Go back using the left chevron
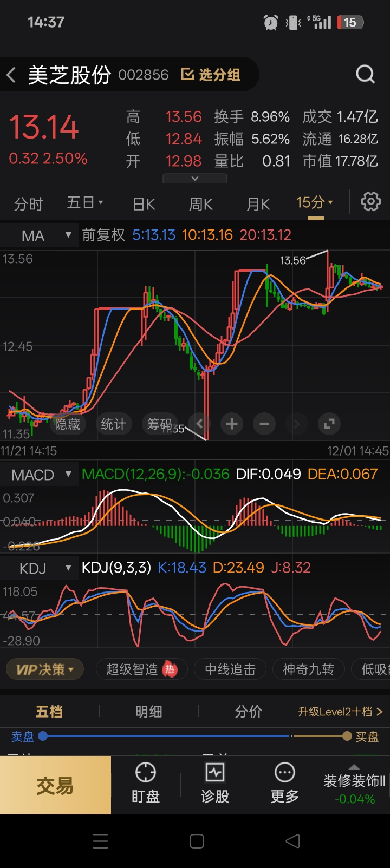 click(11, 75)
